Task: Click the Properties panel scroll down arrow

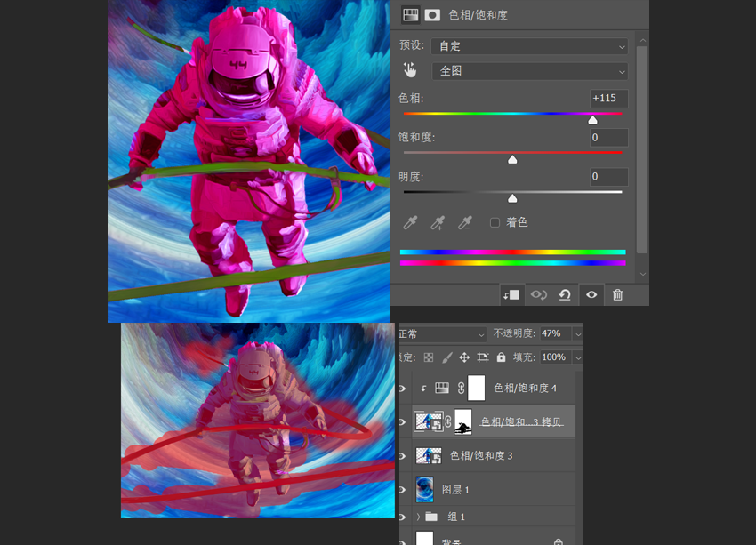Action: pyautogui.click(x=643, y=274)
